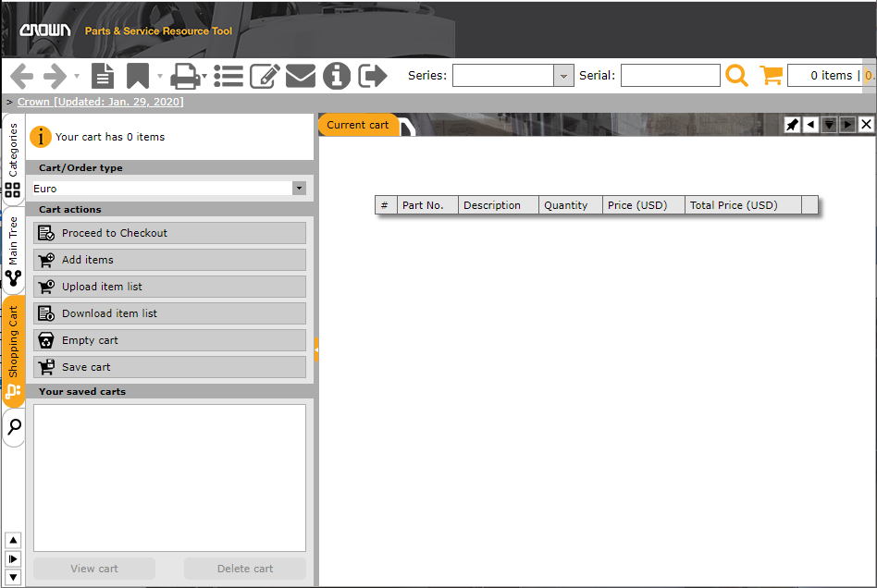This screenshot has width=877, height=588.
Task: Click the forward navigation arrow icon
Action: (x=54, y=76)
